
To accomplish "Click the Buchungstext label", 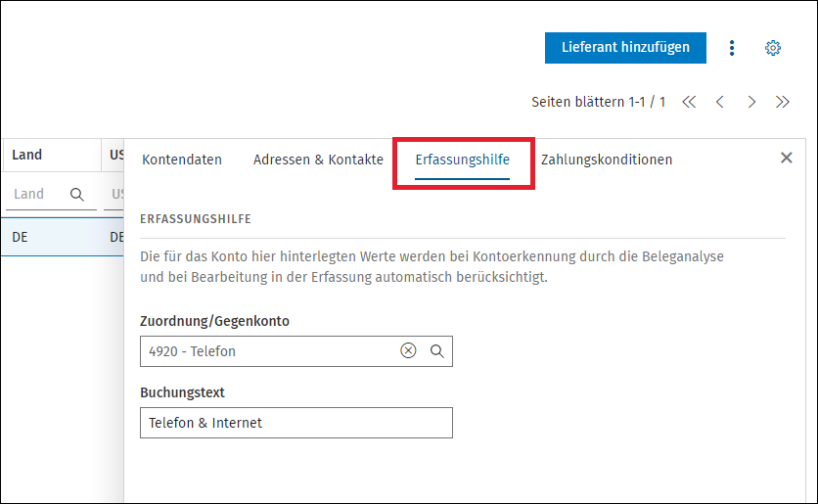I will (182, 392).
